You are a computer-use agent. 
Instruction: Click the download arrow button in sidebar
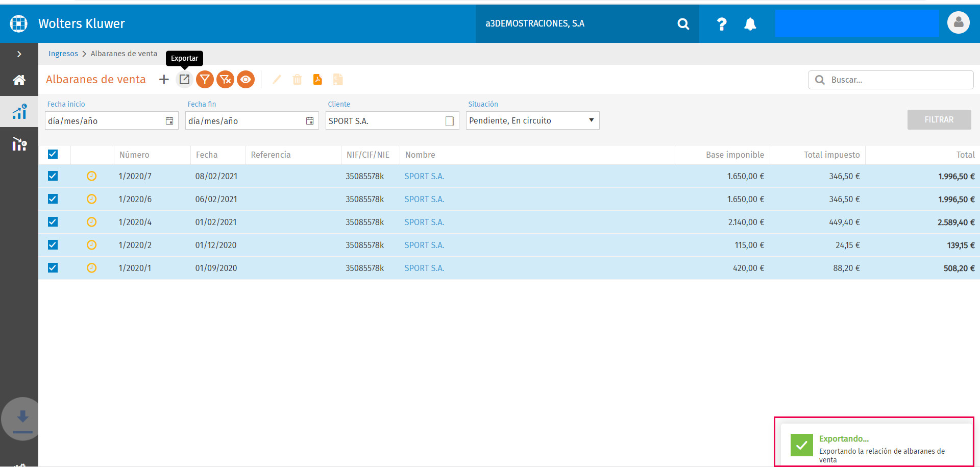click(21, 419)
